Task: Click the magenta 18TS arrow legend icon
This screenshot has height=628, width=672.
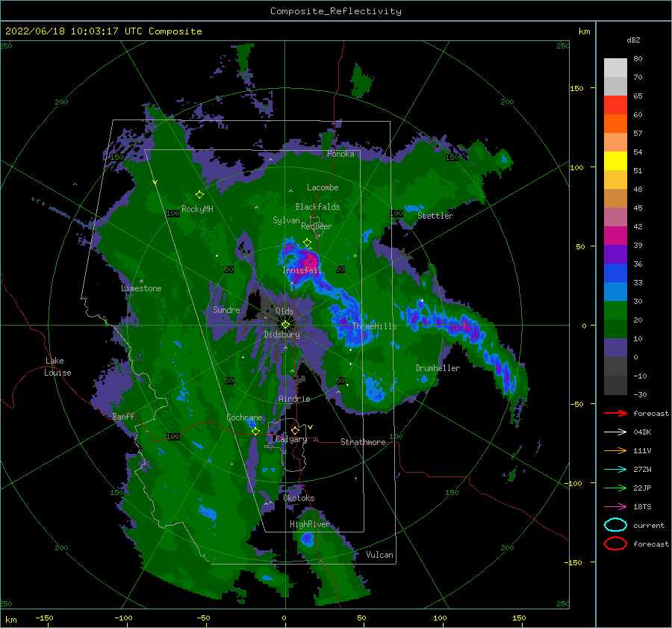Action: point(615,507)
